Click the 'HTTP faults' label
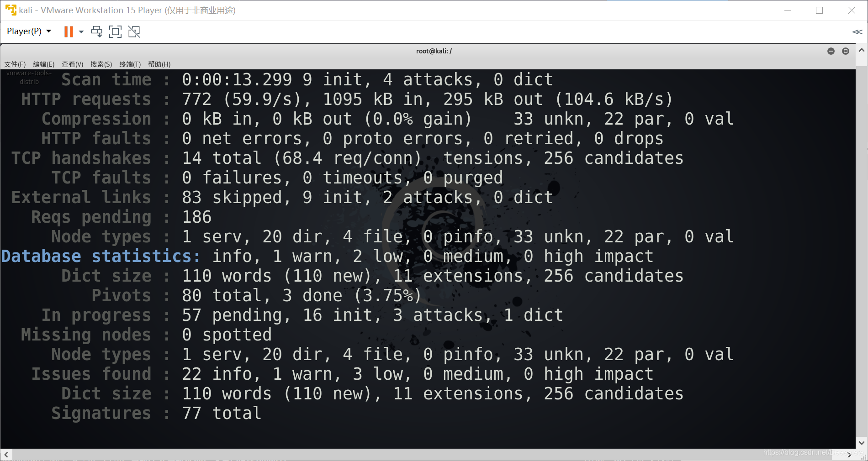 coord(96,138)
